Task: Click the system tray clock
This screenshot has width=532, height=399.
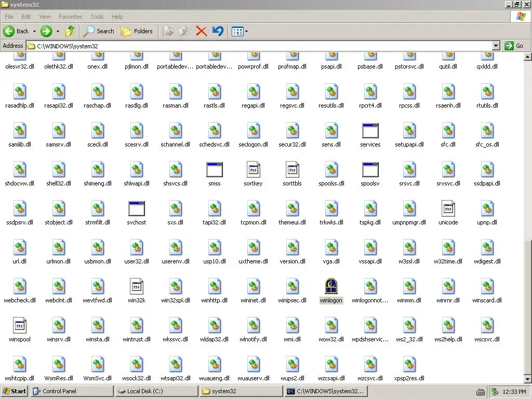Action: pos(514,392)
